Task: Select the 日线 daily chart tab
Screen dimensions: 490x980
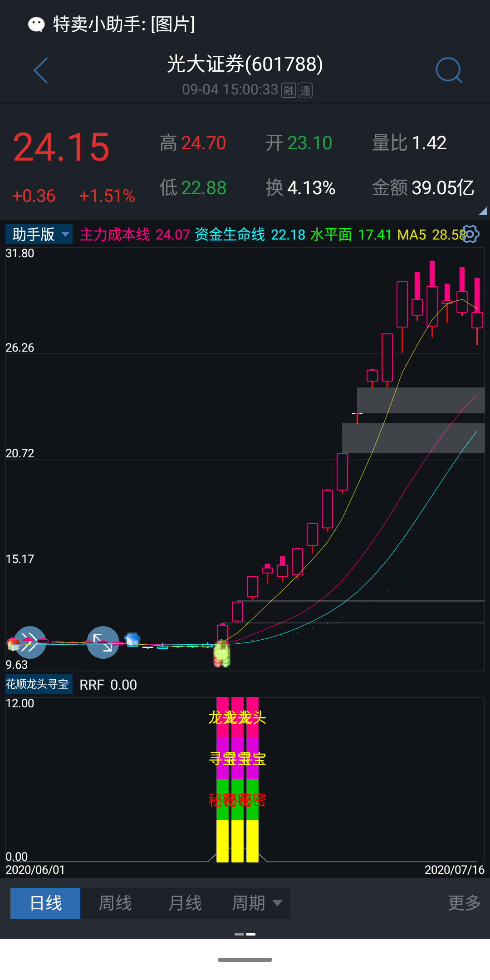Action: tap(45, 903)
